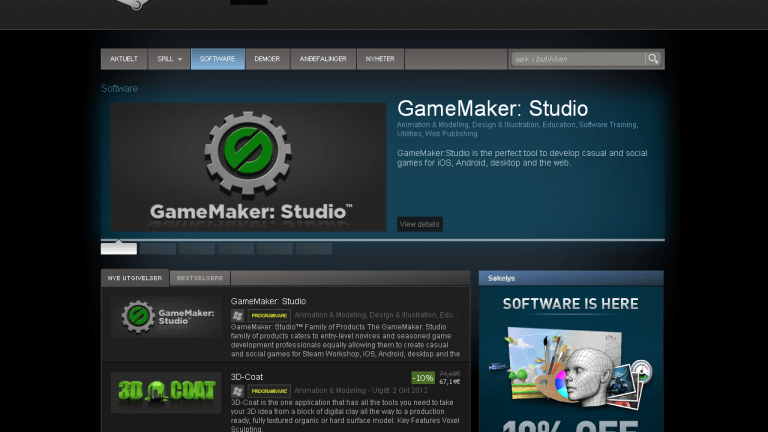This screenshot has width=768, height=432.
Task: Open the large GameMaker: Studio banner image
Action: (248, 167)
